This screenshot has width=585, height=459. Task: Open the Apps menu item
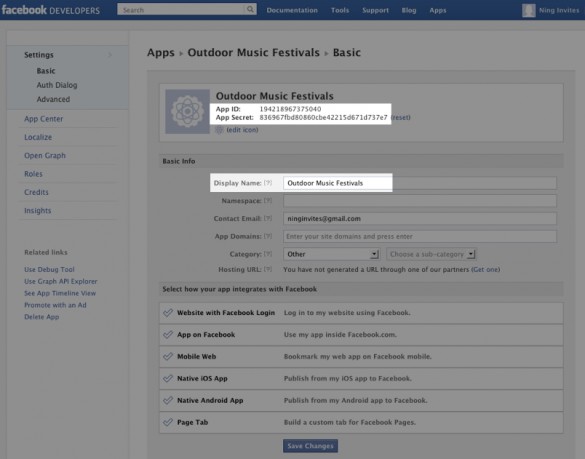click(438, 10)
